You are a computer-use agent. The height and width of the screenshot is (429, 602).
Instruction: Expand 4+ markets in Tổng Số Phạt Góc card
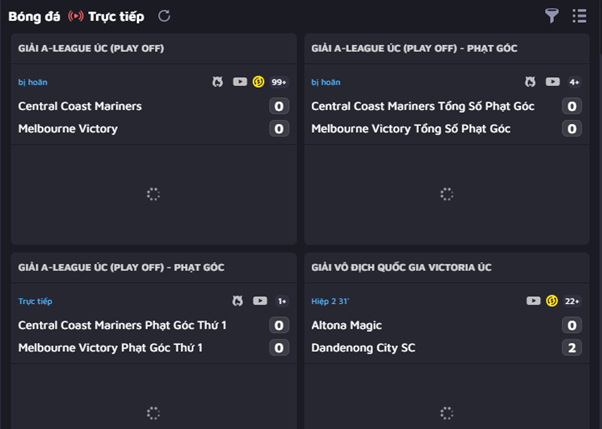[574, 82]
